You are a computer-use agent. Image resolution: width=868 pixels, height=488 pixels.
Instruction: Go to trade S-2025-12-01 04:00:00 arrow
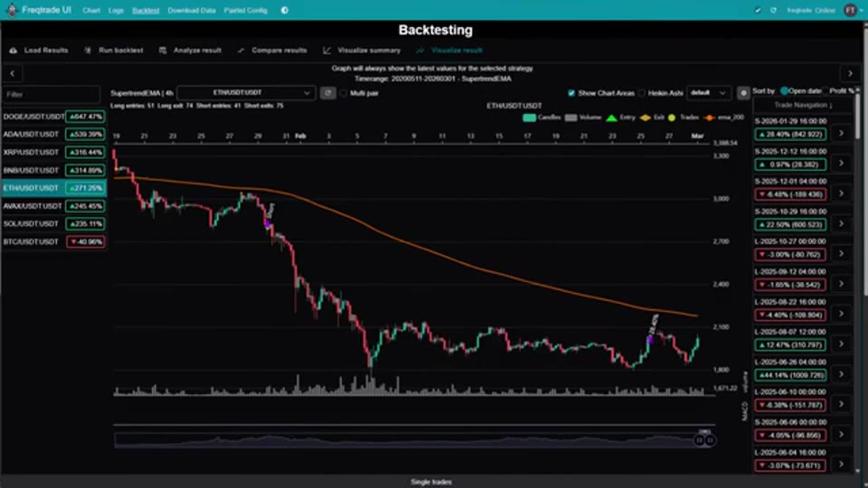841,193
